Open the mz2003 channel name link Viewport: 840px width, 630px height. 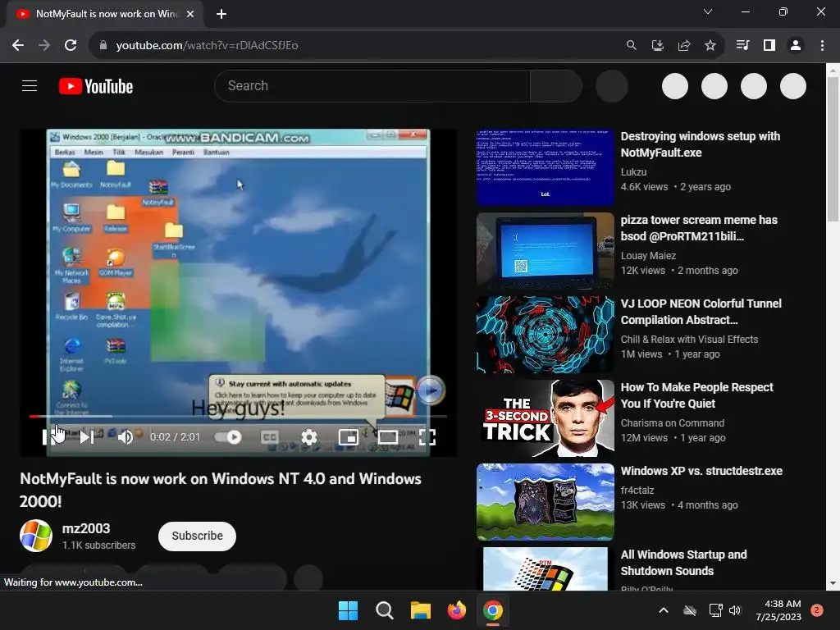point(86,528)
